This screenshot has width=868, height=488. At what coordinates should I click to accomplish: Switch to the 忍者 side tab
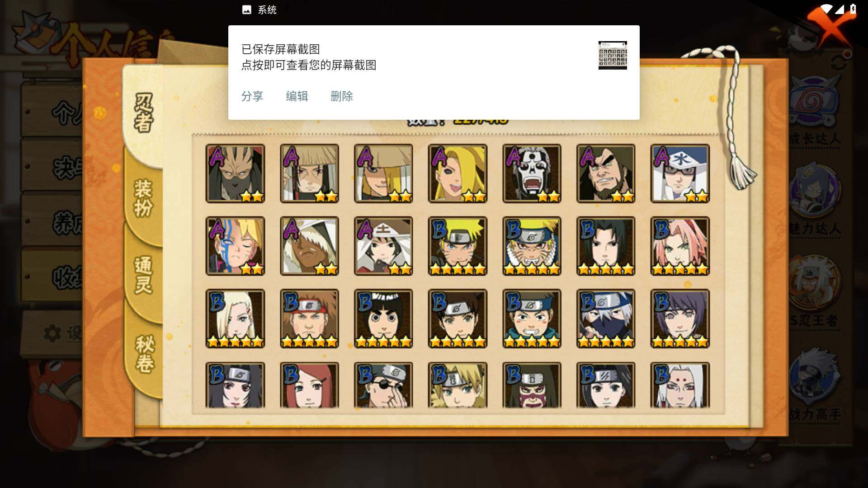coord(144,113)
